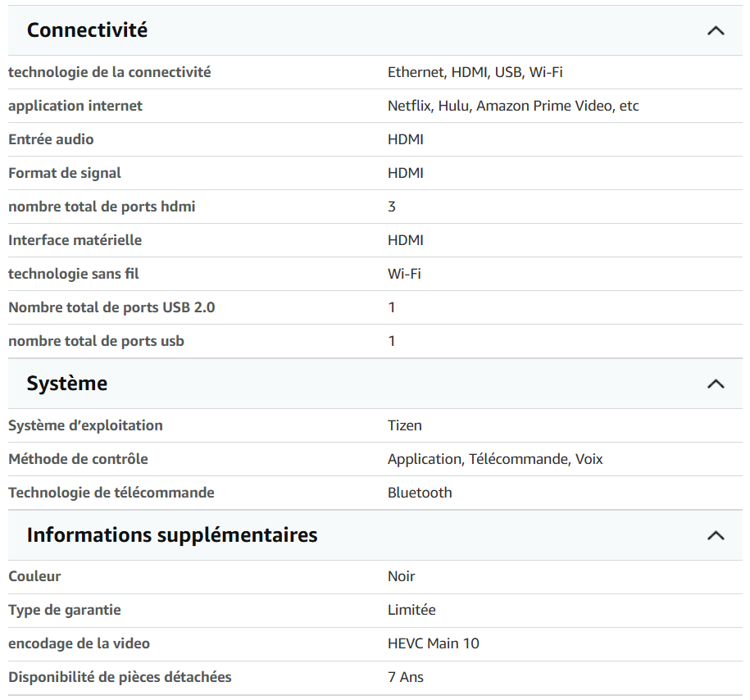Click the Connectivité section heading
Image resolution: width=750 pixels, height=700 pixels.
87,30
